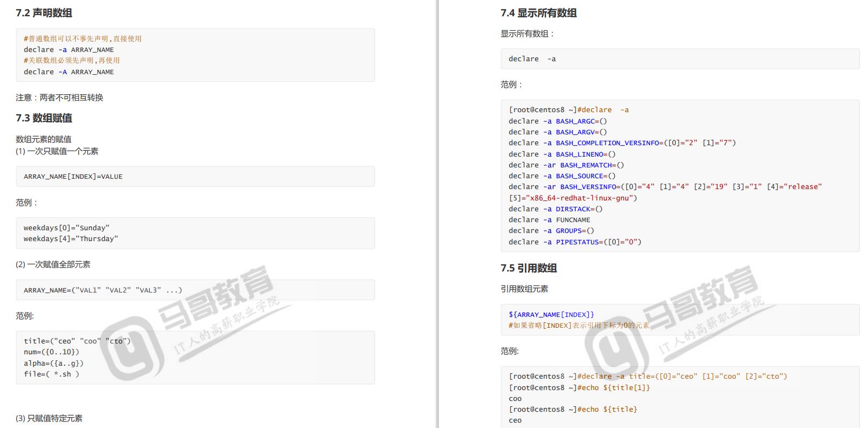This screenshot has width=868, height=428.
Task: Click the line "declare -a BASH_SOURCE=()"
Action: [562, 176]
